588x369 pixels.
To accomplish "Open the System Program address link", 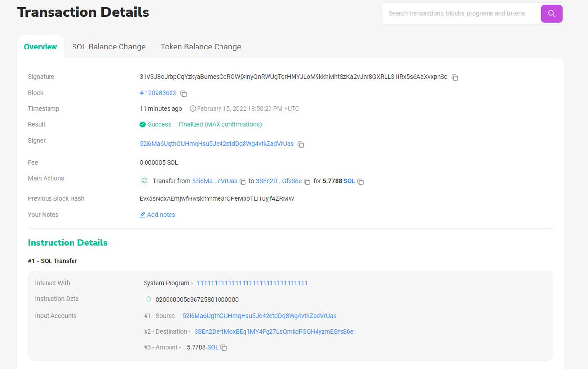I will (x=252, y=283).
